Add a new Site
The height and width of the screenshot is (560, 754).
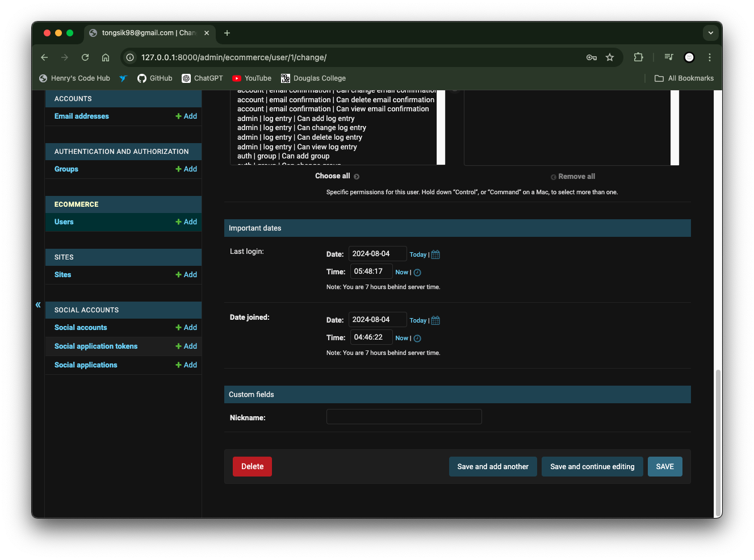186,275
